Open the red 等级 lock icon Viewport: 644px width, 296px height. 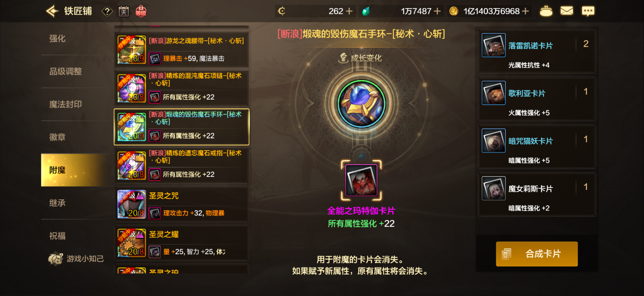click(x=141, y=11)
